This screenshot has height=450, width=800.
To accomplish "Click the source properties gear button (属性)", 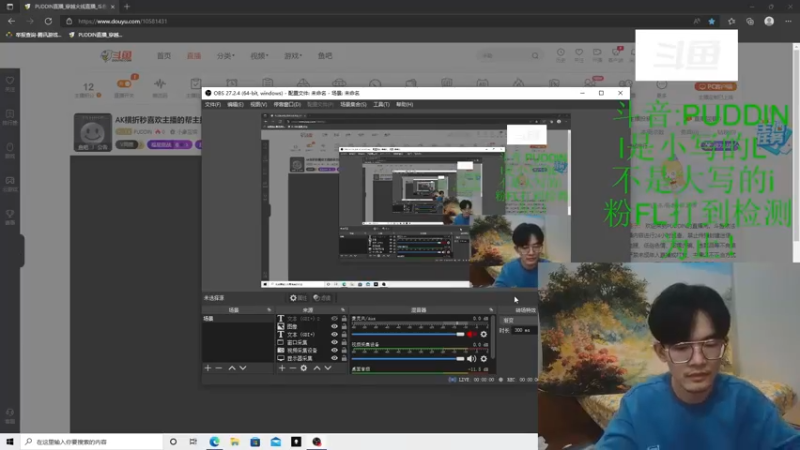I will pyautogui.click(x=298, y=298).
